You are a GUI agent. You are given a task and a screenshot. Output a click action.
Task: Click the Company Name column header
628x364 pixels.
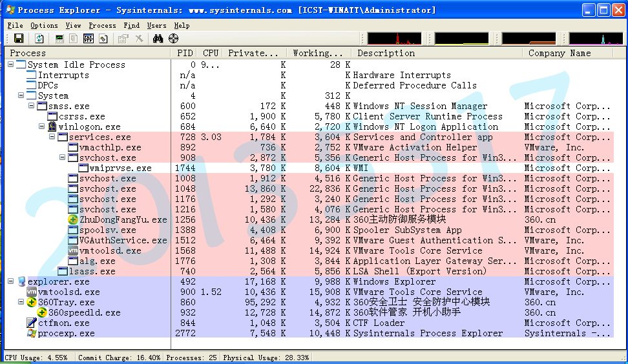(x=560, y=53)
